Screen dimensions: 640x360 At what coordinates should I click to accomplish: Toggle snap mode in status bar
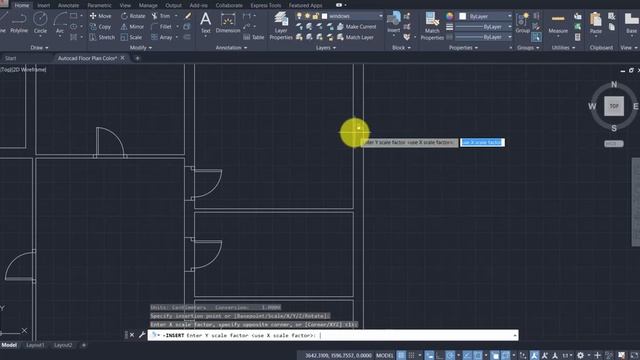(411, 356)
